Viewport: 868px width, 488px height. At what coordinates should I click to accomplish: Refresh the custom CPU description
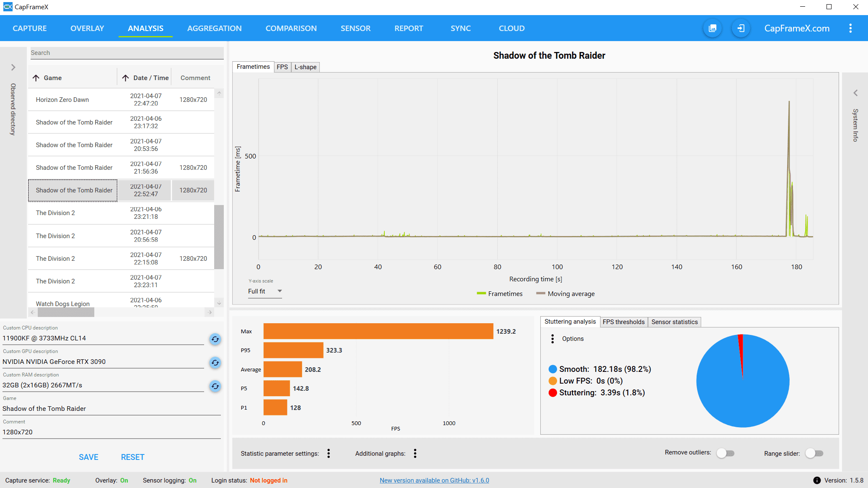click(x=215, y=339)
